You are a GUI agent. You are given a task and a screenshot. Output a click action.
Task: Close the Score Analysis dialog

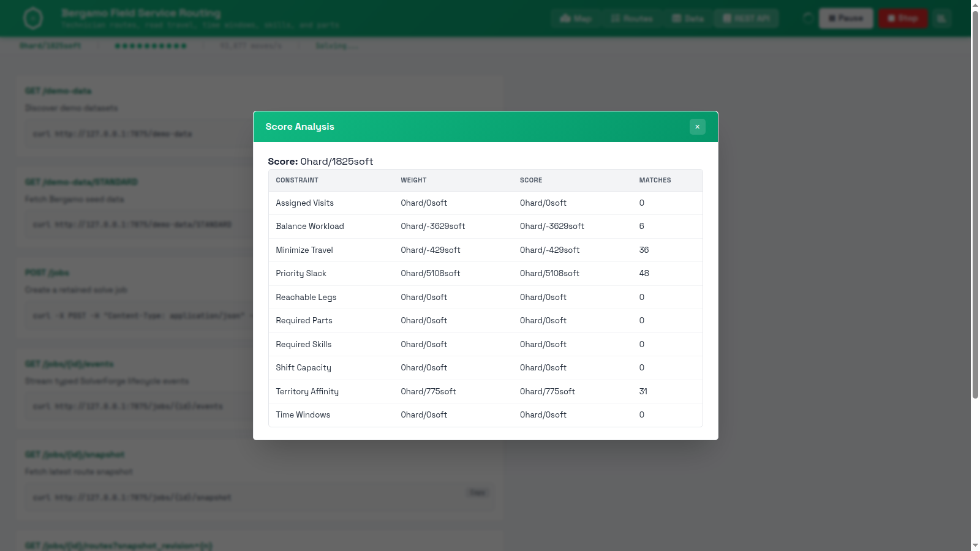[697, 127]
